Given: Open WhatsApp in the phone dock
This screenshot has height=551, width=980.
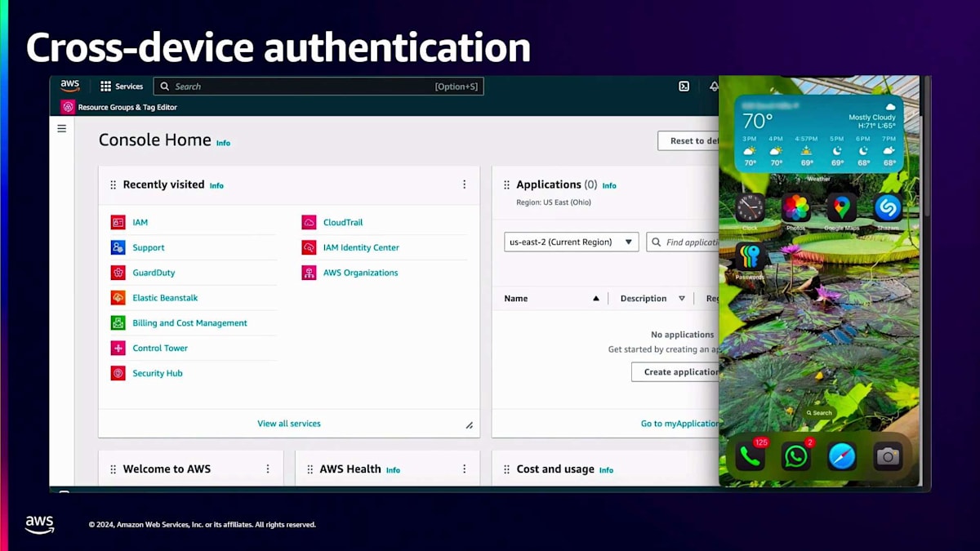Looking at the screenshot, I should pos(795,456).
